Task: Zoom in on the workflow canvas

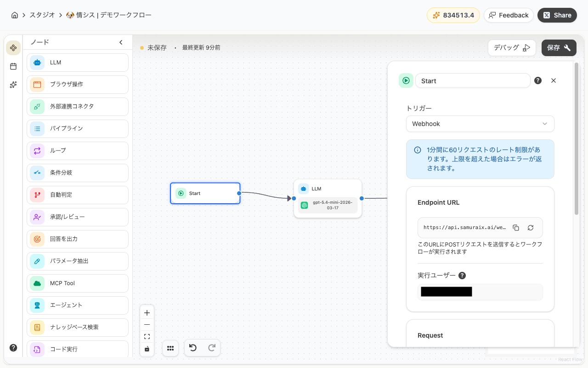Action: [147, 313]
